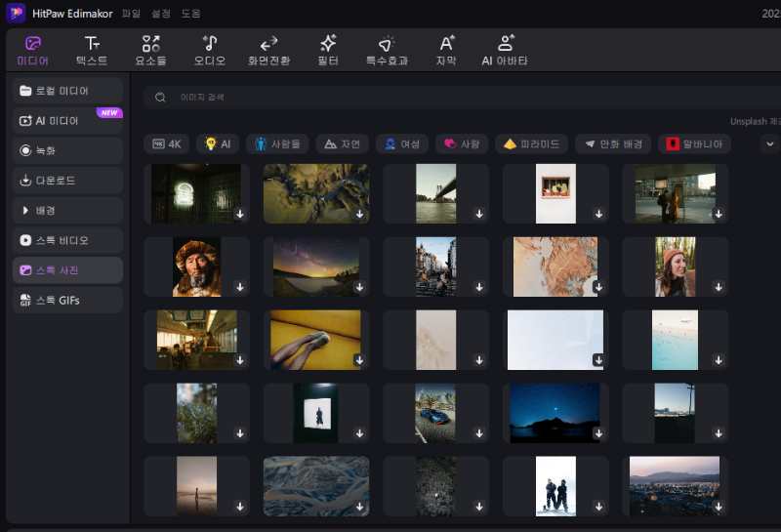Open the 오디오 (Audio) panel
This screenshot has height=532, width=781.
[x=209, y=50]
